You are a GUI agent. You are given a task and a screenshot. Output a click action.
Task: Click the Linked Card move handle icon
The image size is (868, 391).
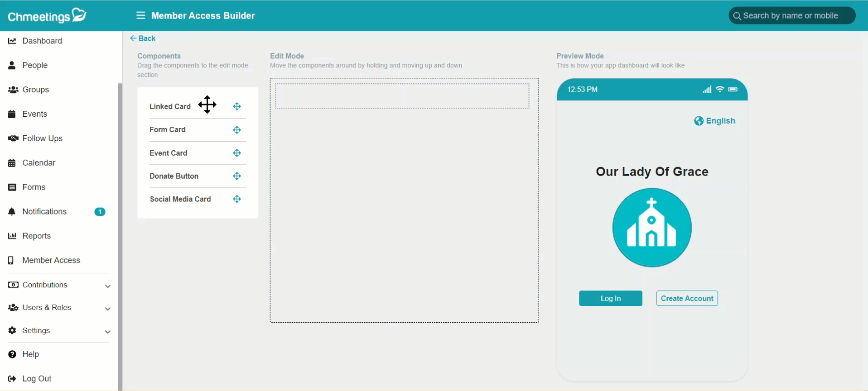(237, 106)
